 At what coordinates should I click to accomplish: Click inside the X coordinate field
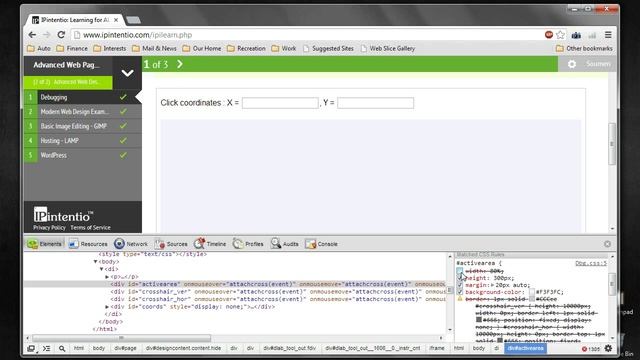280,103
